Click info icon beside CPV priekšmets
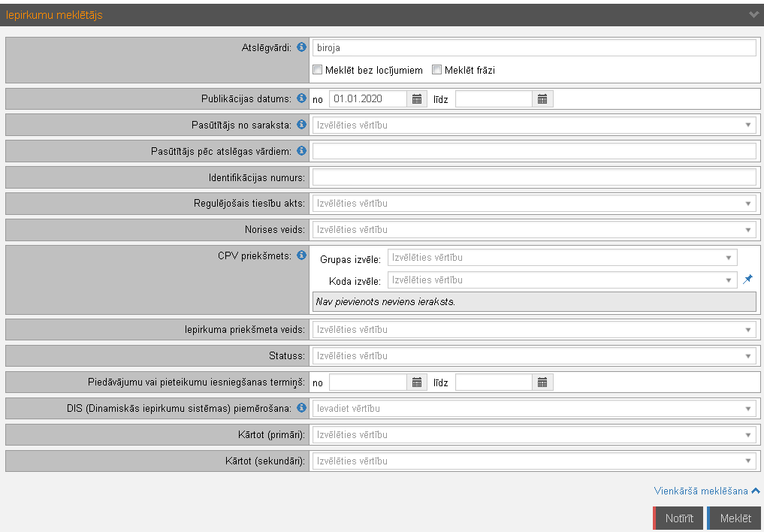This screenshot has height=532, width=764. pos(302,255)
